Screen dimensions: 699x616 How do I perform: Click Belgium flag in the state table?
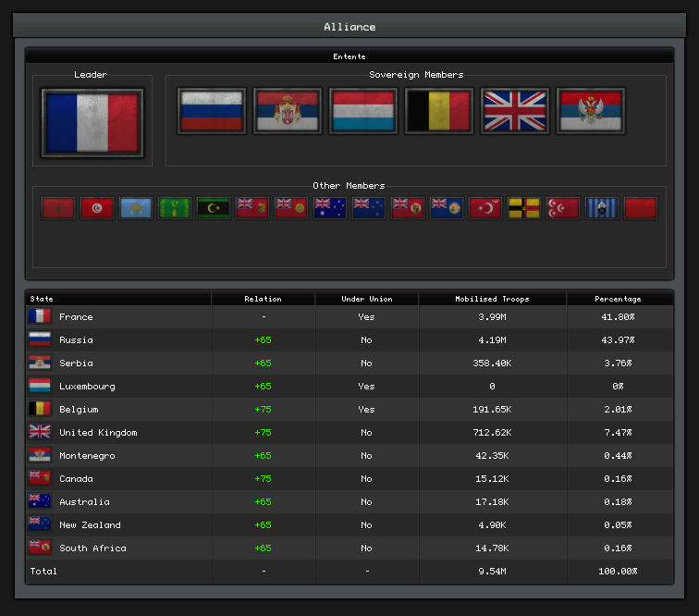click(x=40, y=409)
